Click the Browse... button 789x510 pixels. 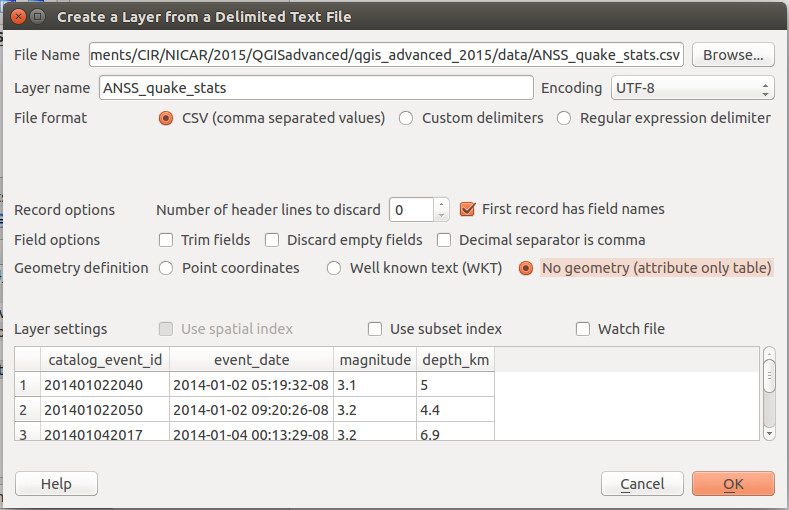coord(733,55)
